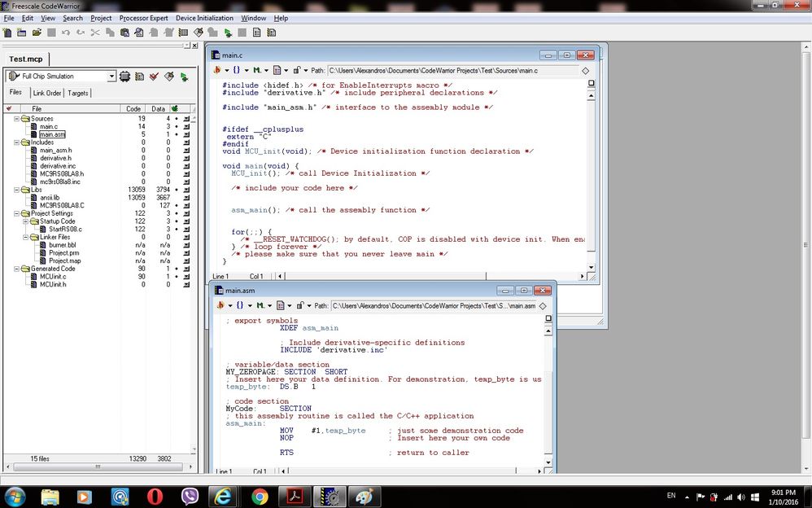The image size is (812, 508).
Task: Click the last icon in the main toolbar
Action: 272,32
